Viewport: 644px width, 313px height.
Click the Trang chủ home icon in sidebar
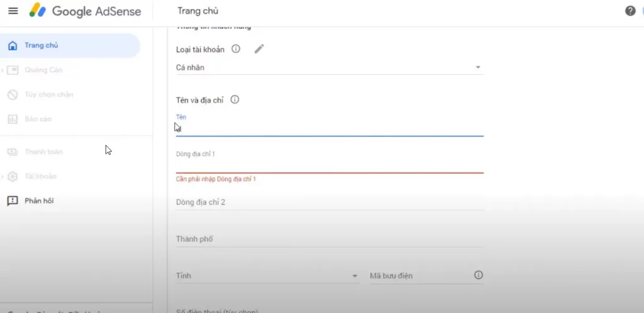13,45
